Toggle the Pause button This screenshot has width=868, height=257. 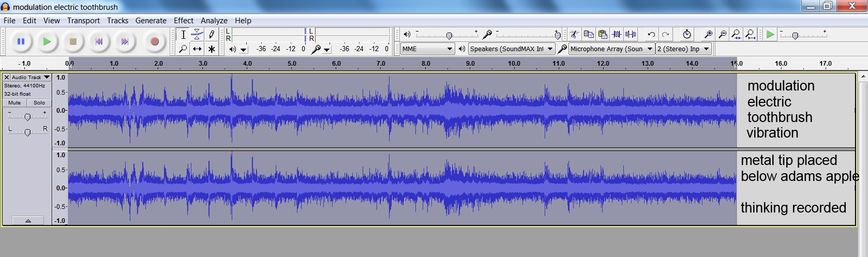pos(21,42)
